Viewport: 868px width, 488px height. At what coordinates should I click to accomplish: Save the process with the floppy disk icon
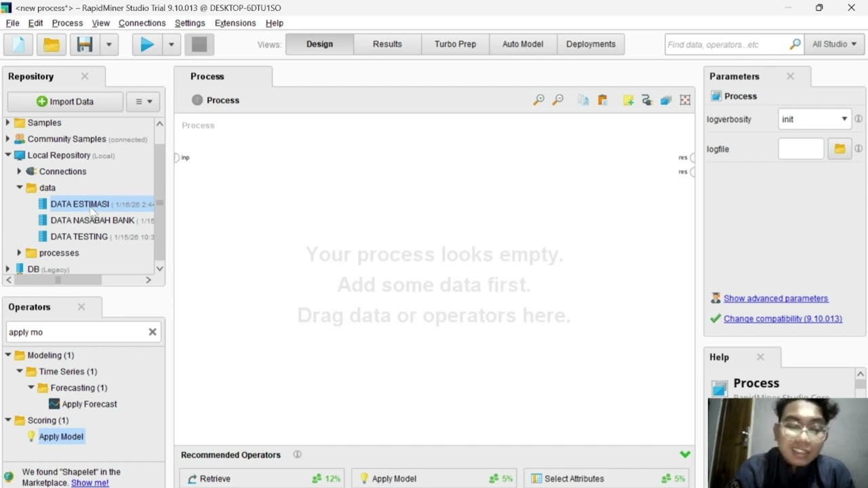click(x=85, y=45)
